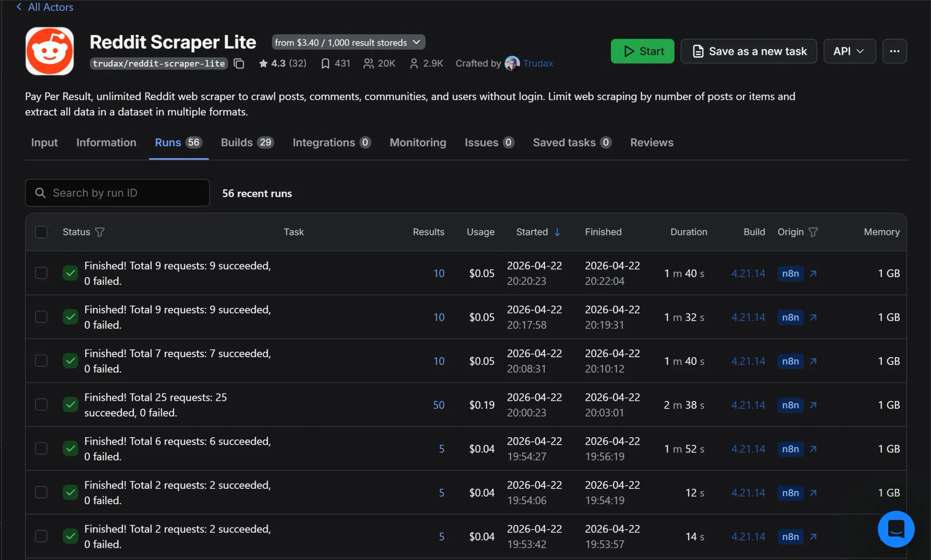This screenshot has height=560, width=931.
Task: Expand the pricing dropdown from $3.40
Action: pos(348,42)
